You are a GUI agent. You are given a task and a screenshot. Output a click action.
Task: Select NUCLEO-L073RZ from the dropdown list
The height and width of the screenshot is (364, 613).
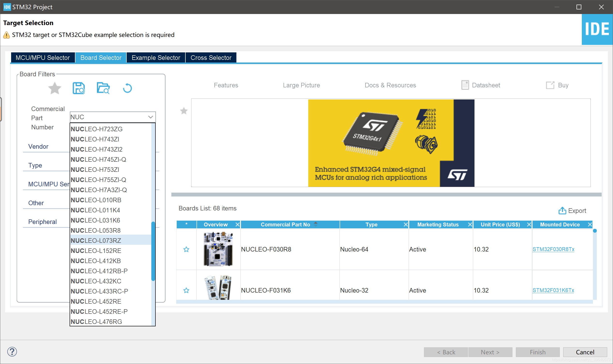[96, 241]
